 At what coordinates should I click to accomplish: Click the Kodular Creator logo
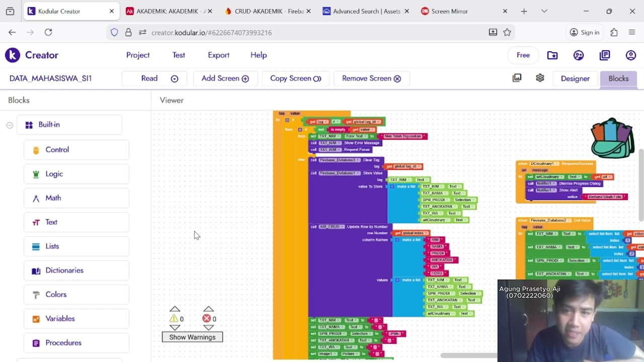[x=13, y=55]
